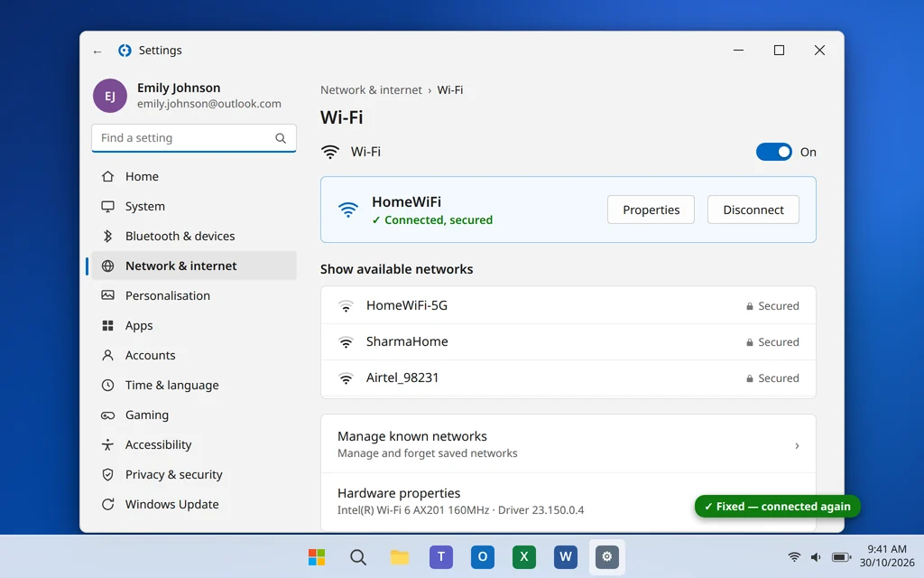Click the Apps grid icon
924x578 pixels.
(x=107, y=325)
